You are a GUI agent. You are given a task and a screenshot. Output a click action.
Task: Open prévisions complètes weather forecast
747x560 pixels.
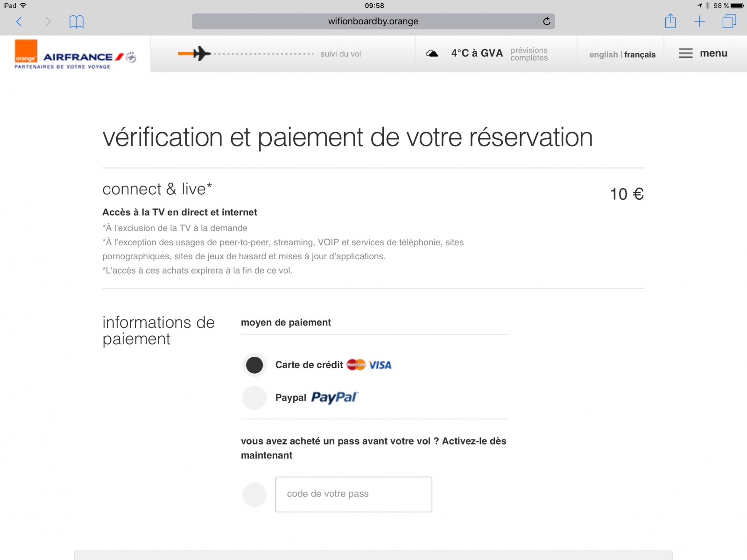(529, 54)
